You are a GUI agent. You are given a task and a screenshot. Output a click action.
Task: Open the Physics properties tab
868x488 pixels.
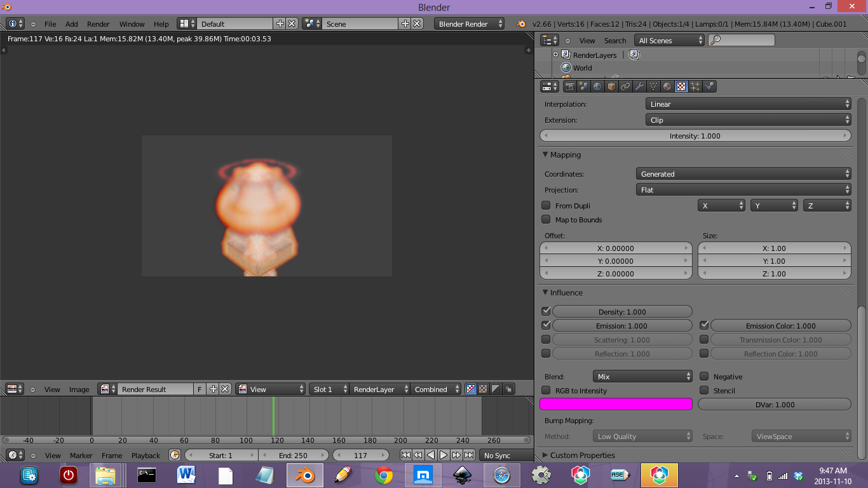709,86
